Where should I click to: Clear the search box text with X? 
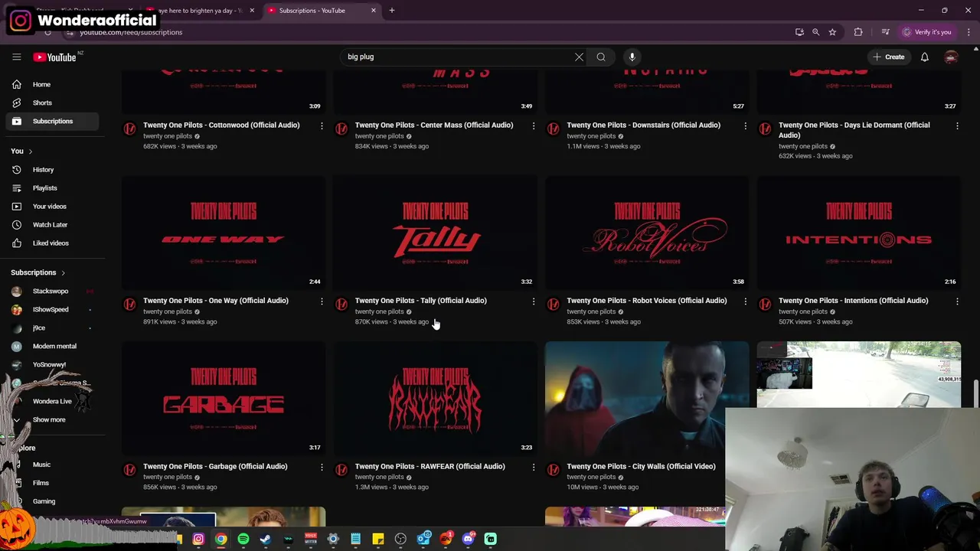pos(579,57)
